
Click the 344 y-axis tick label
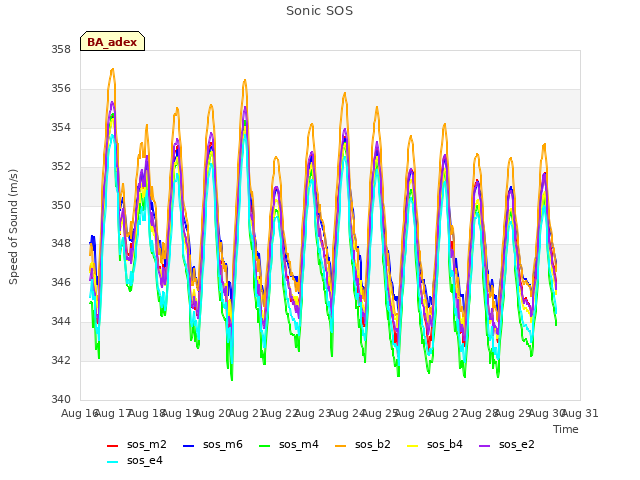[x=61, y=322]
